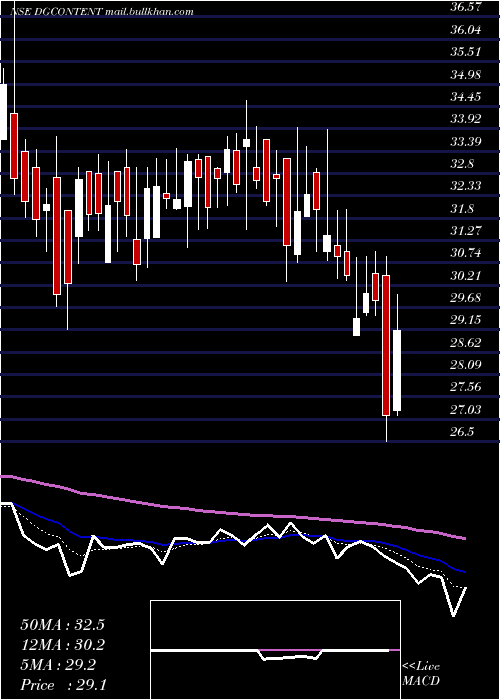The width and height of the screenshot is (500, 700).
Task: Select the 32.33 price axis label
Action: pyautogui.click(x=466, y=186)
